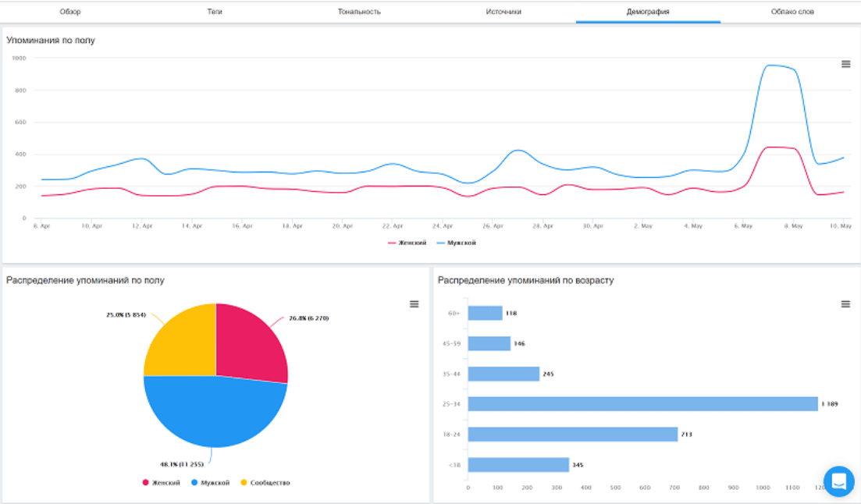The image size is (861, 504).
Task: Open the Облако слов tab
Action: (x=792, y=12)
